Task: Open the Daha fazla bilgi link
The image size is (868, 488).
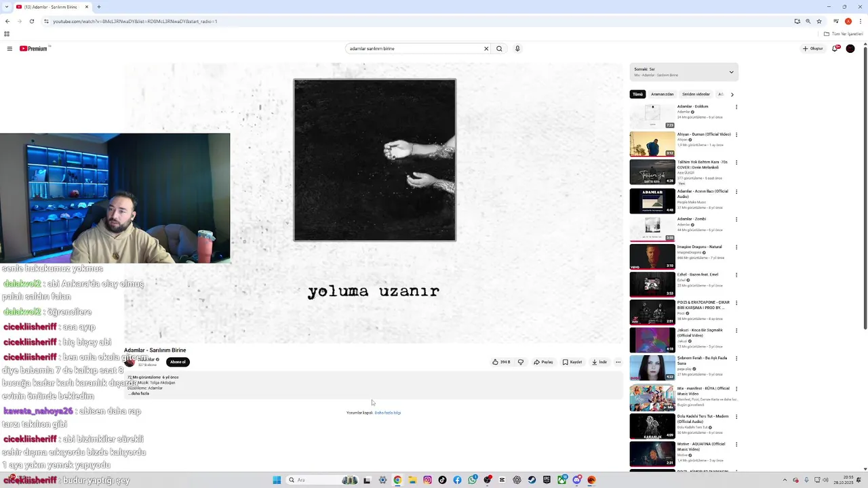Action: click(388, 413)
